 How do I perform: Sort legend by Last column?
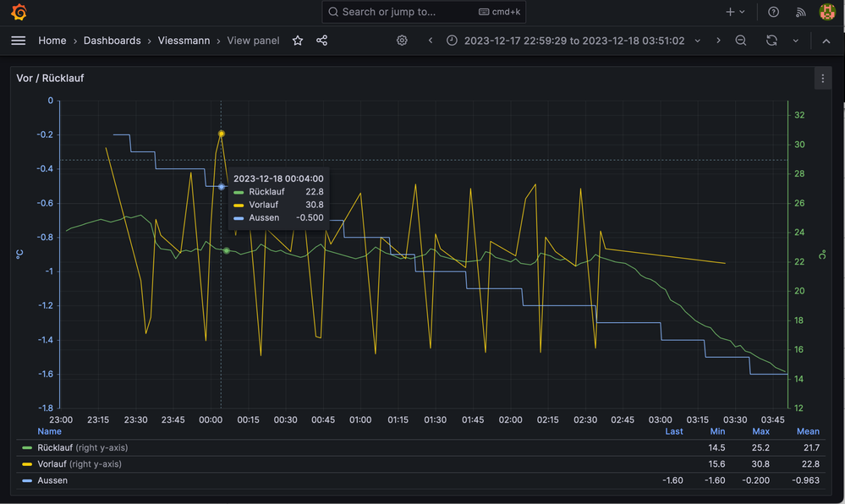click(673, 431)
